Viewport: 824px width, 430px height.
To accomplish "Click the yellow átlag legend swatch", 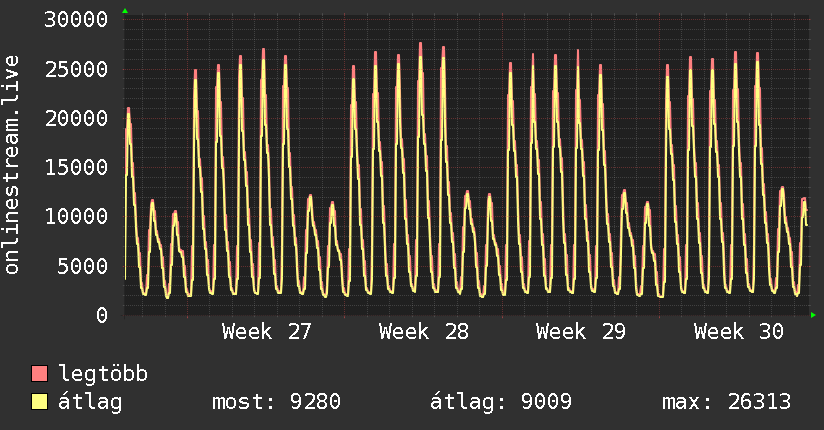I will tap(39, 402).
